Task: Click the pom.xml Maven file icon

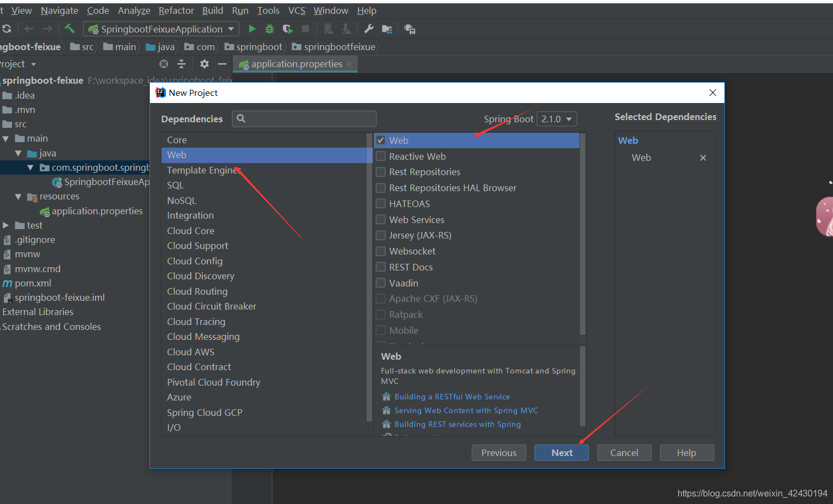Action: click(7, 283)
